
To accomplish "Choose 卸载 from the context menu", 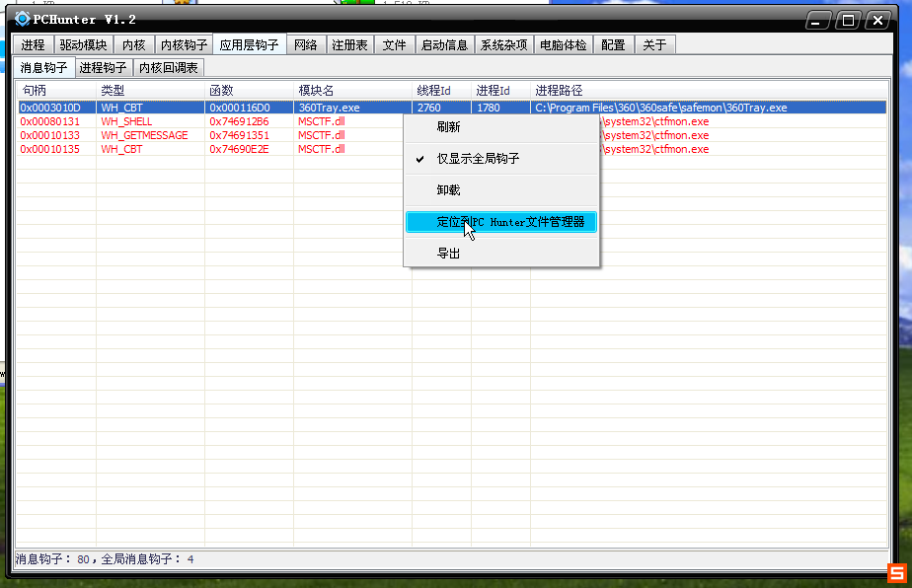I will 501,190.
